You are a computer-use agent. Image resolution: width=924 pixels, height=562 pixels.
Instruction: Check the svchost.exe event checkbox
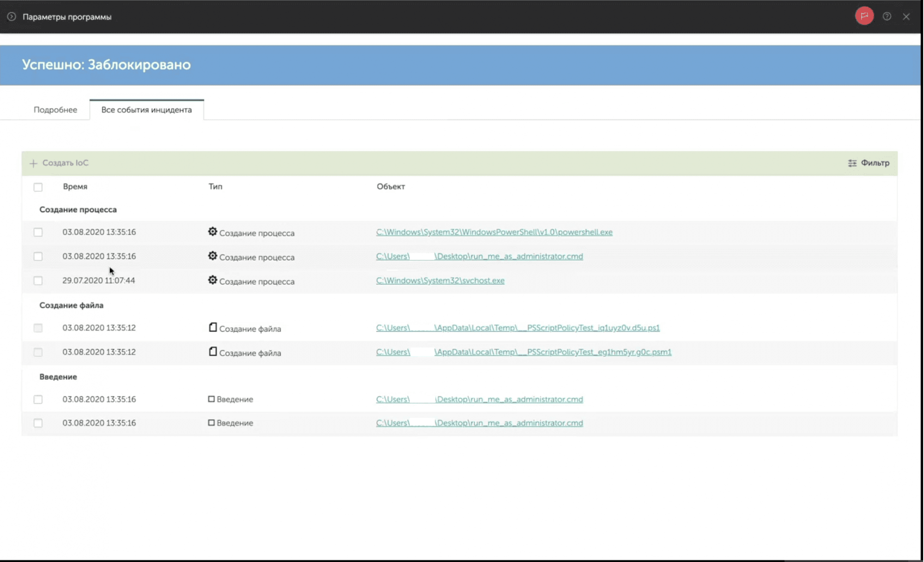[x=38, y=281]
